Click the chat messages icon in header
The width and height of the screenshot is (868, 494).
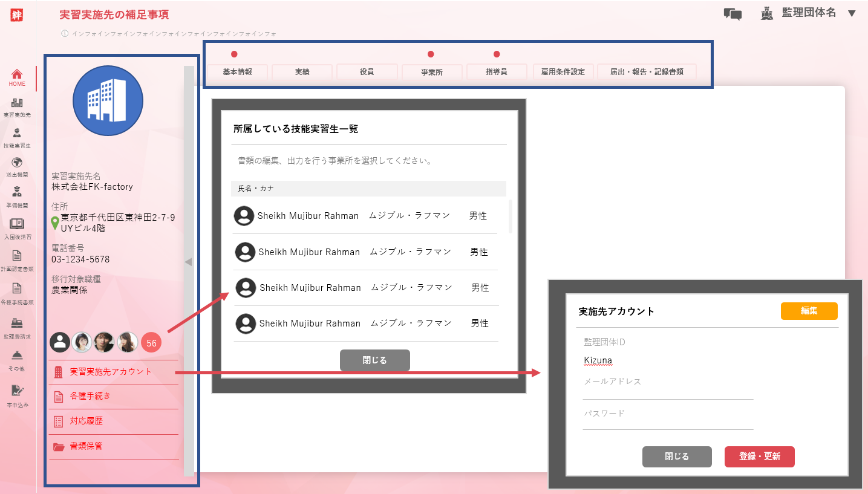click(x=733, y=14)
